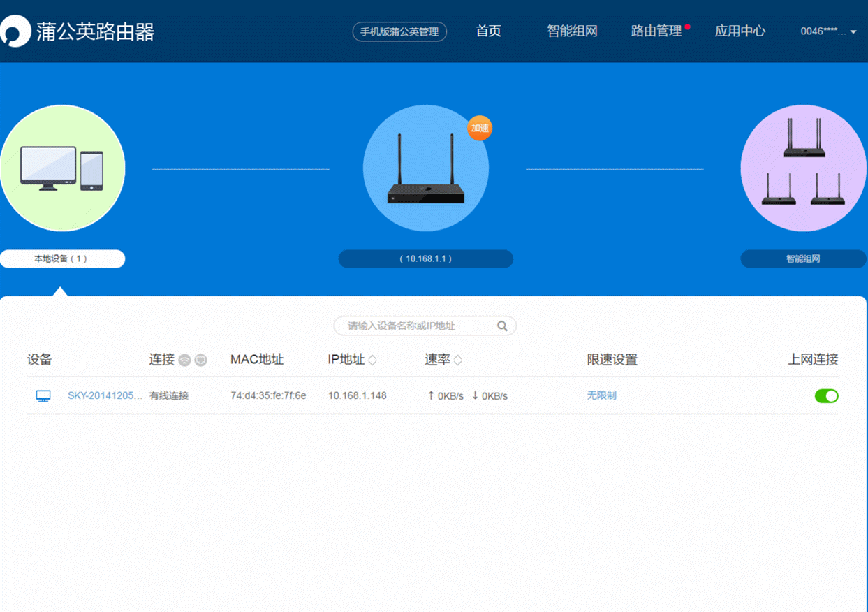Open 手机版蒲公英管理
The height and width of the screenshot is (612, 868).
pyautogui.click(x=399, y=31)
